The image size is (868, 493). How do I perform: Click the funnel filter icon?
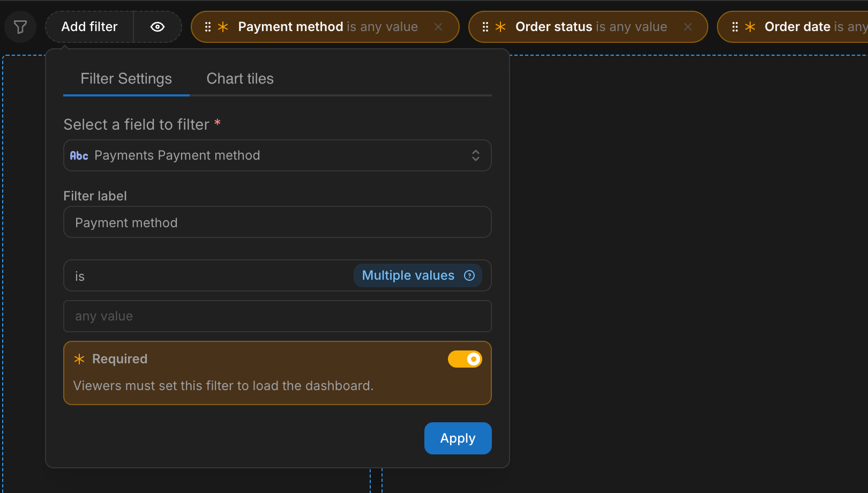(20, 27)
